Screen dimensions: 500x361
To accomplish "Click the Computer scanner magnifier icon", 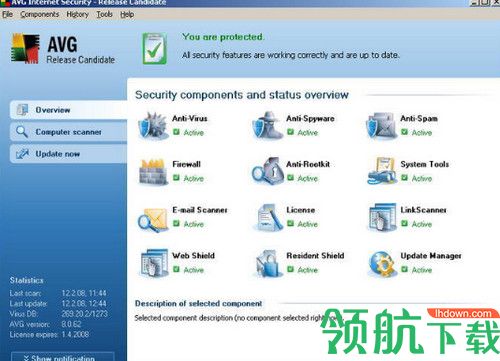I will [x=22, y=132].
